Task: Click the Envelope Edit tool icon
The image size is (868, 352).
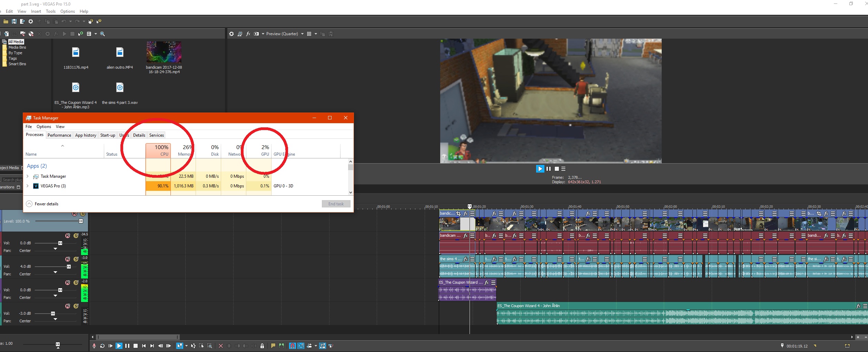Action: (x=193, y=346)
